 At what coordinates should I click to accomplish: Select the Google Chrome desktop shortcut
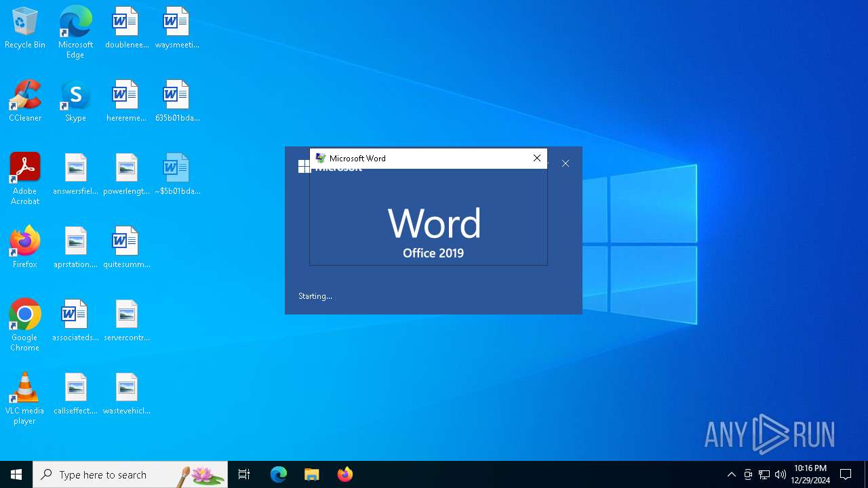point(25,325)
